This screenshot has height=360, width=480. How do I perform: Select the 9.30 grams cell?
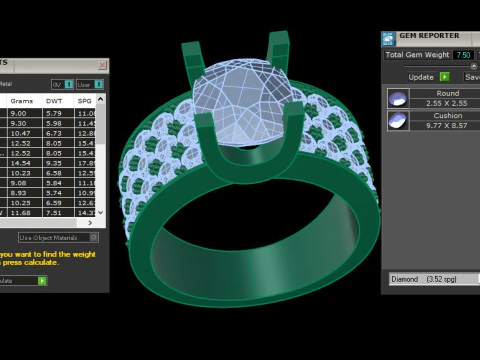[25, 123]
